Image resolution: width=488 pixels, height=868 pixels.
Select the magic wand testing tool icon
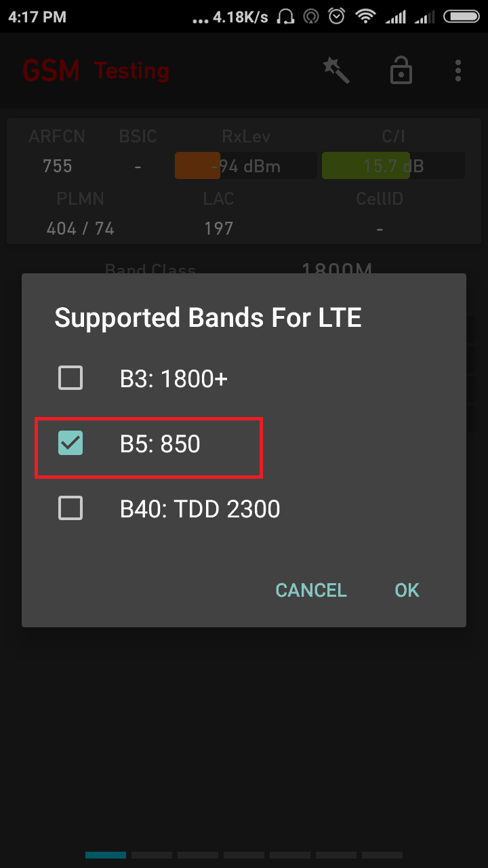337,71
